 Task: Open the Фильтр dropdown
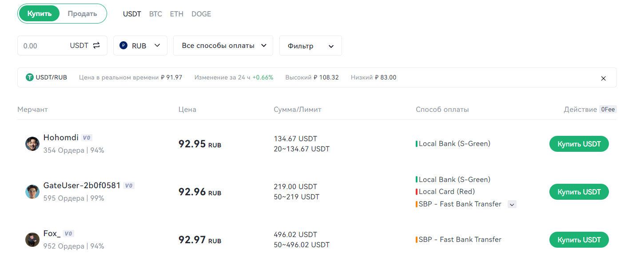310,46
